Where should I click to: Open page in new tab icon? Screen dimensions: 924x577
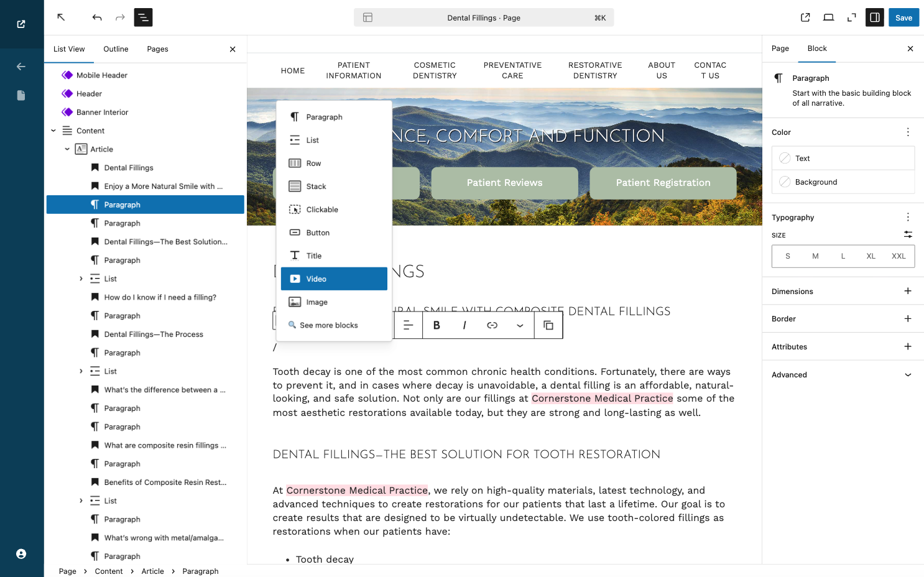pyautogui.click(x=805, y=17)
